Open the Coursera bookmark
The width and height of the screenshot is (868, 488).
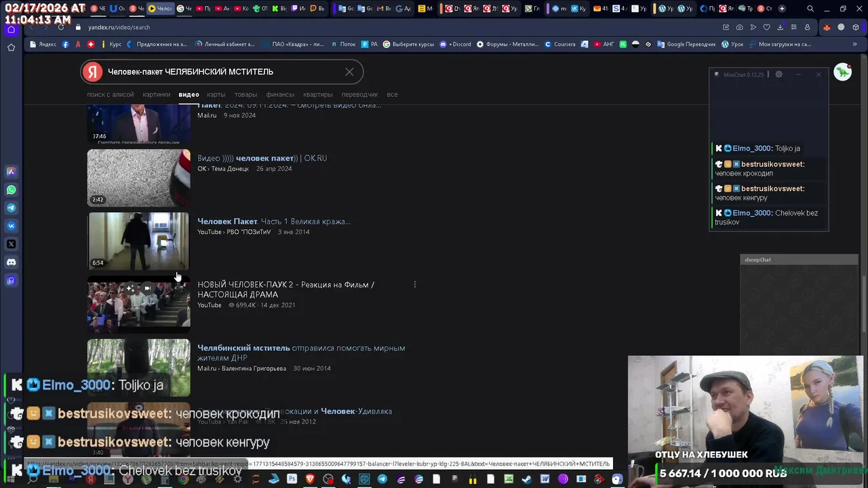[x=560, y=44]
